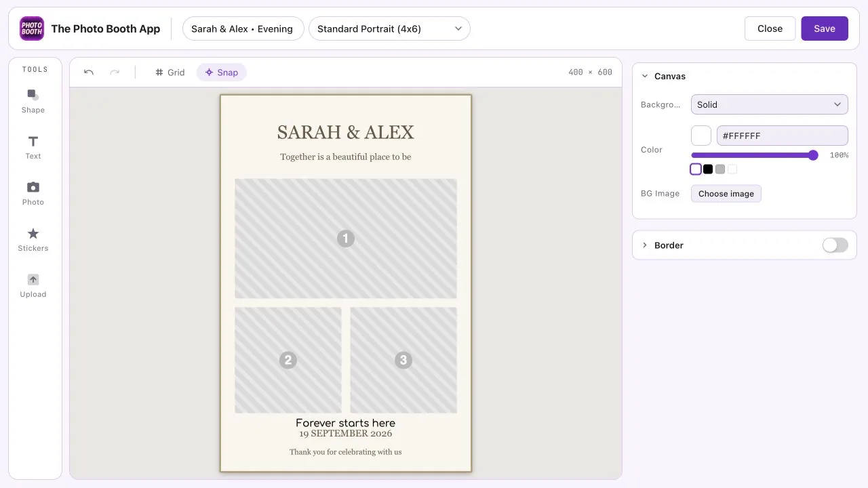Focus the #FFFFFF hex color field

click(783, 136)
